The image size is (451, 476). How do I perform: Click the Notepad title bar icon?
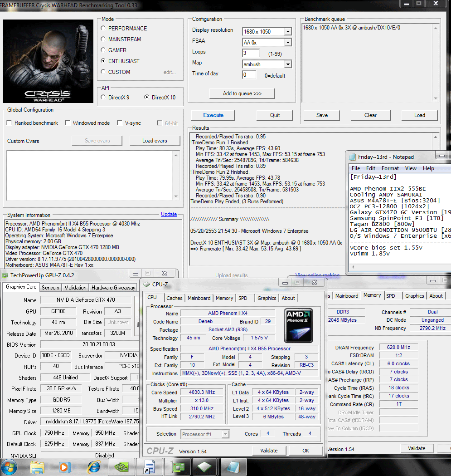[x=353, y=157]
